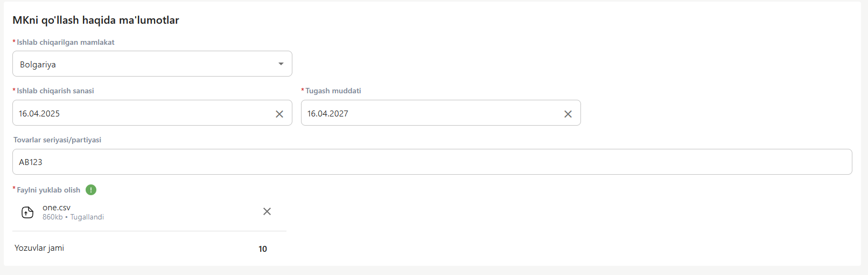Click the dropdown arrow next to Bolgariya

[x=281, y=64]
